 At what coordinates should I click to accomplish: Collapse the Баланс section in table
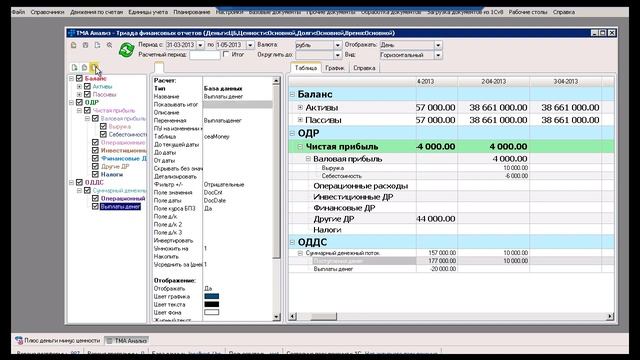click(x=292, y=94)
